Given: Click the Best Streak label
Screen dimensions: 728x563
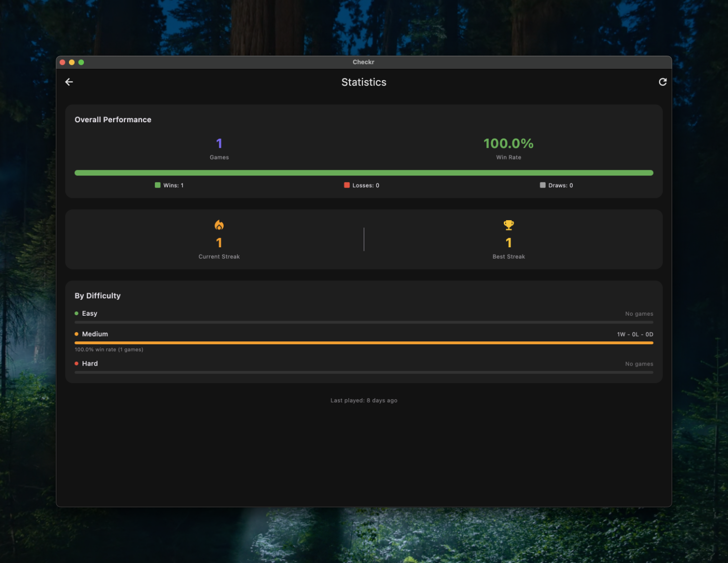Looking at the screenshot, I should 509,257.
